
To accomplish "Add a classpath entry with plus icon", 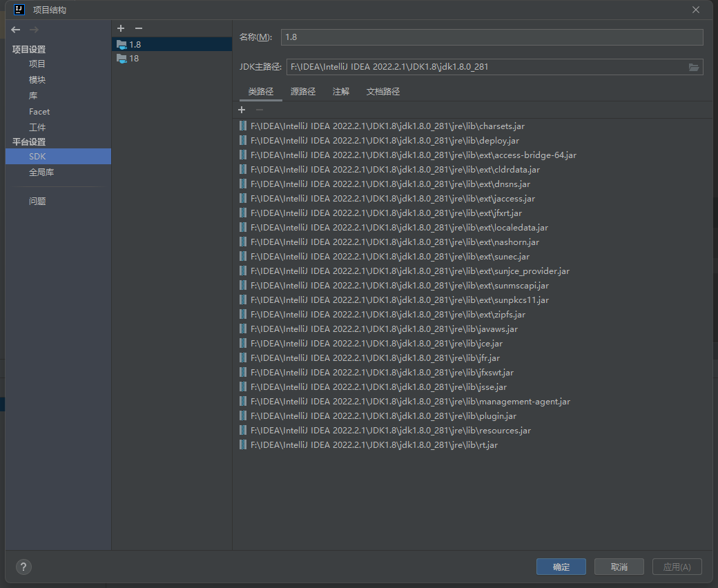I will click(242, 110).
